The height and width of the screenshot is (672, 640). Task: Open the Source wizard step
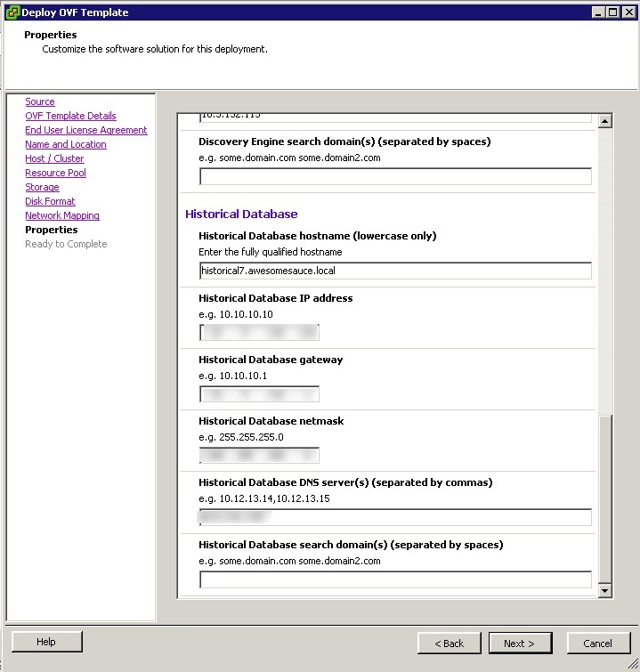40,101
